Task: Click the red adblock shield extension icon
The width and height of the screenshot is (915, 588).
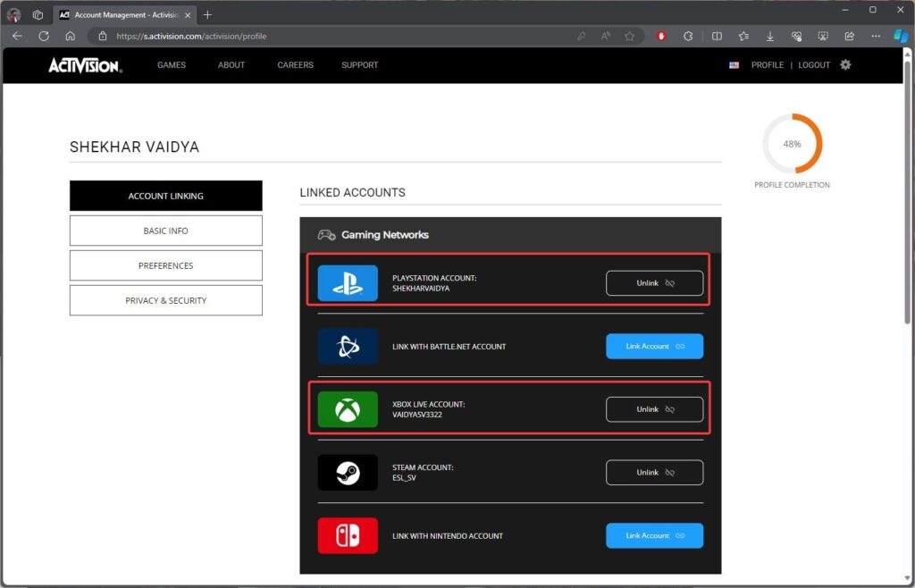Action: coord(661,36)
